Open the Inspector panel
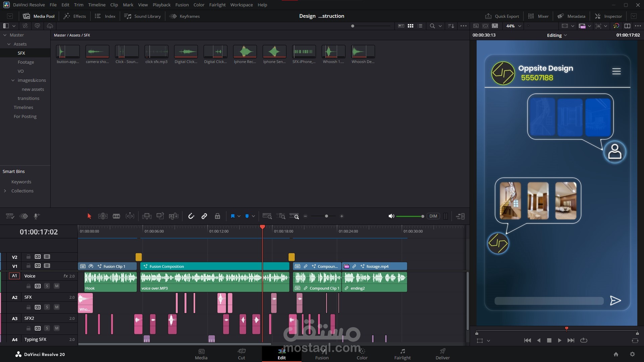 (x=608, y=16)
